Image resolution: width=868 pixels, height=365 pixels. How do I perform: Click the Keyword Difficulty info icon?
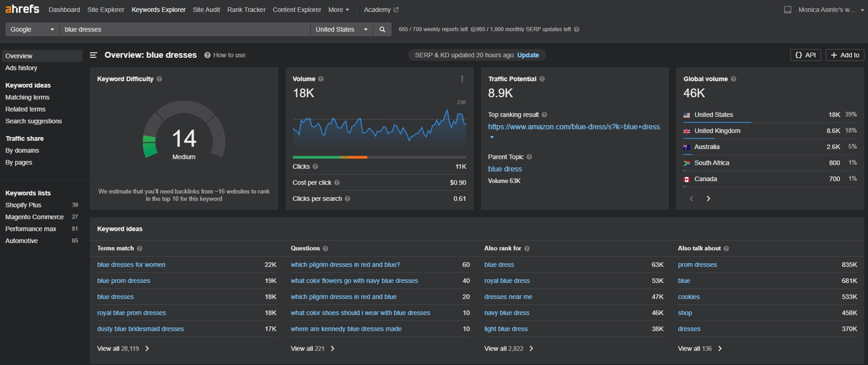pyautogui.click(x=159, y=79)
